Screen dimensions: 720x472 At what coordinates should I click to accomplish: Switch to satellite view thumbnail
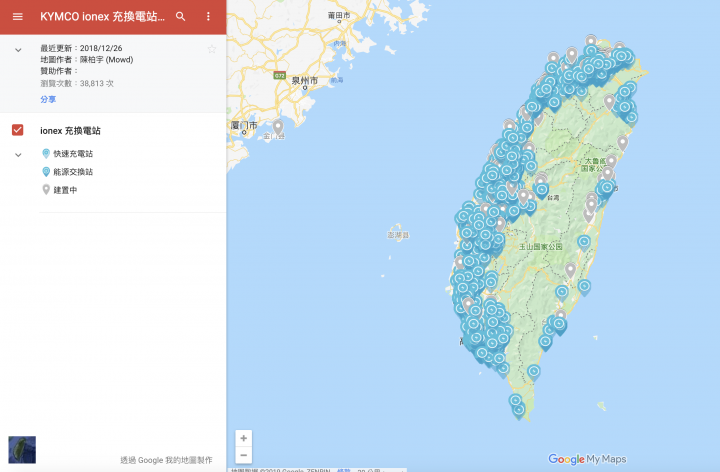[x=22, y=450]
